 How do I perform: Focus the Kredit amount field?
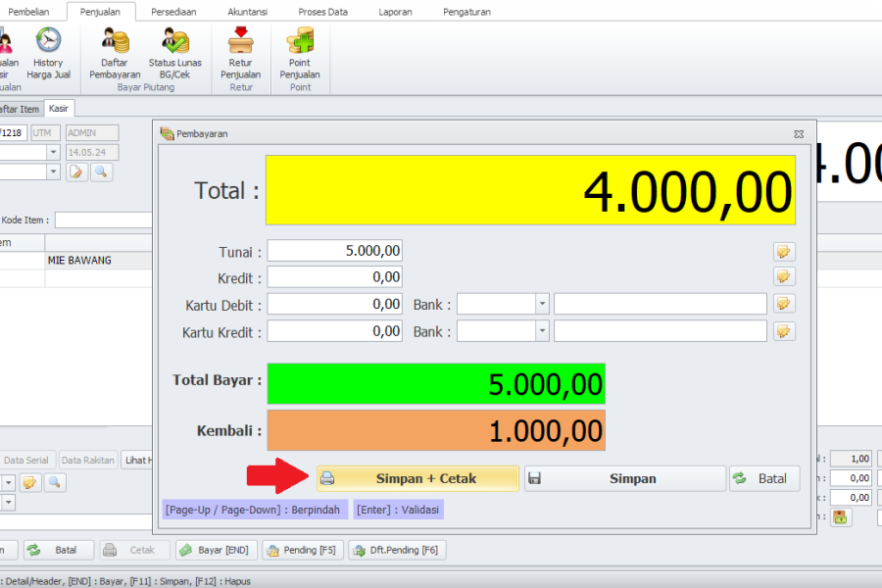(x=335, y=276)
